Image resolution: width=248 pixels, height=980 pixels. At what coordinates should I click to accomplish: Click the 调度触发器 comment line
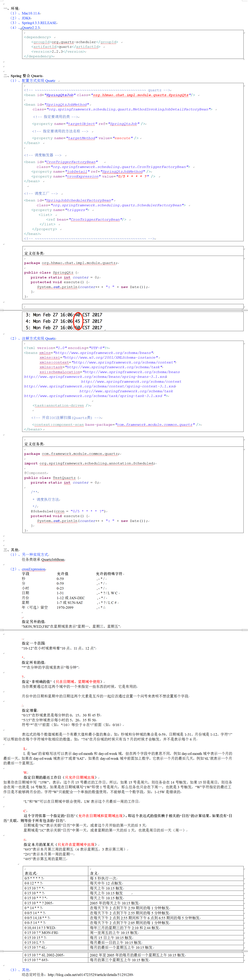pyautogui.click(x=43, y=155)
